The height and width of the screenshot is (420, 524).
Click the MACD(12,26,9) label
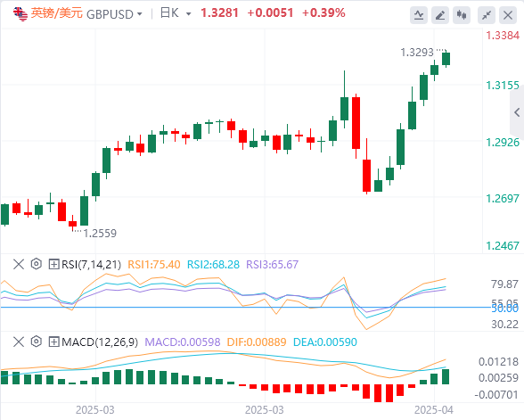point(100,342)
